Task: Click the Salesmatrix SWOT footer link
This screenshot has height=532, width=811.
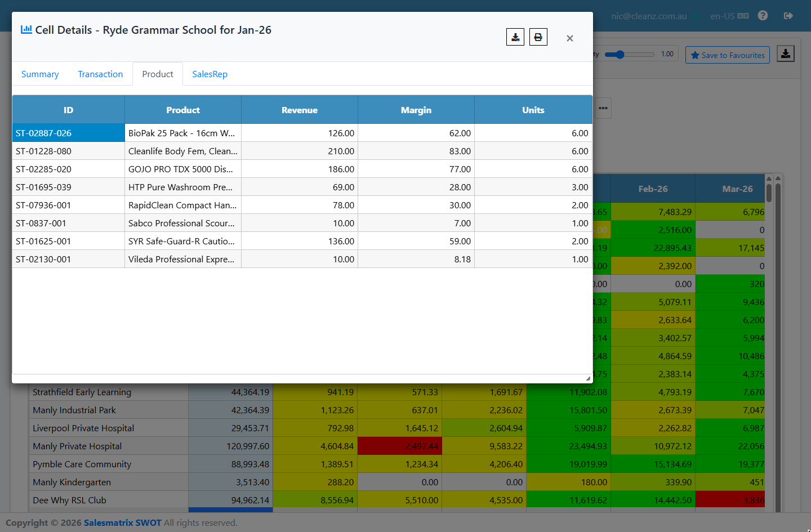Action: click(x=123, y=522)
